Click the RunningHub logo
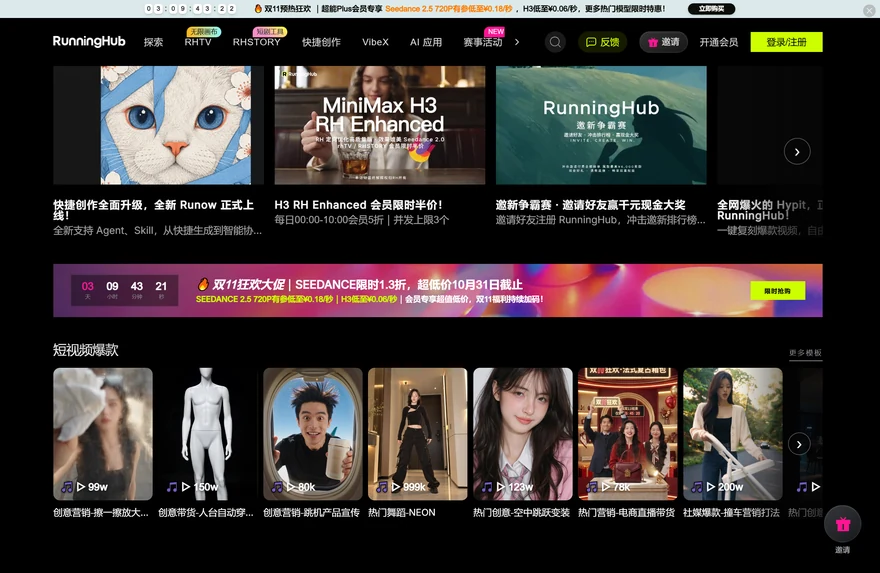The height and width of the screenshot is (573, 880). [89, 42]
